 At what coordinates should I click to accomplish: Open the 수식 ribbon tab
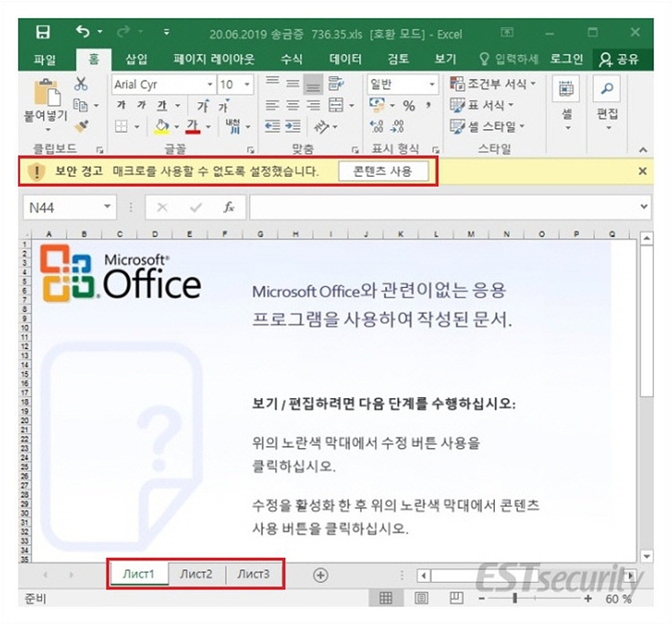[291, 59]
